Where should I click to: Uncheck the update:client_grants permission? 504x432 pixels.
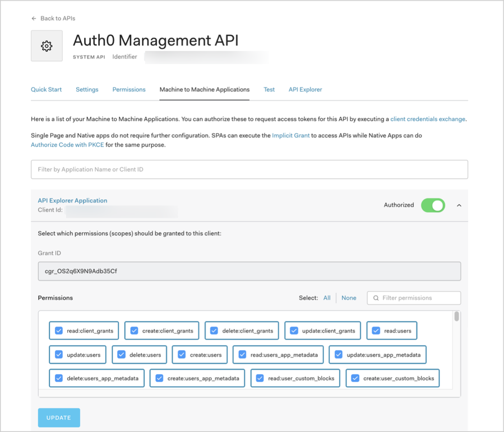(x=294, y=330)
